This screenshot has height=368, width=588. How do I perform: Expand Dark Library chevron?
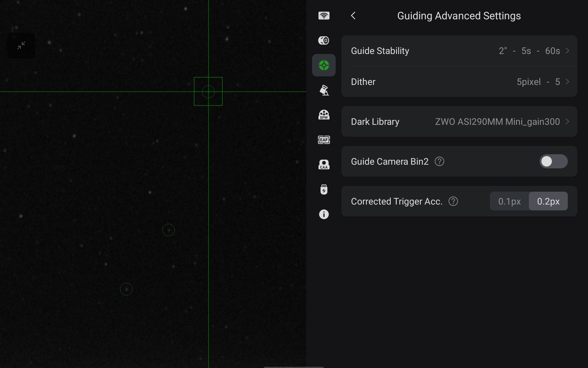pyautogui.click(x=567, y=122)
